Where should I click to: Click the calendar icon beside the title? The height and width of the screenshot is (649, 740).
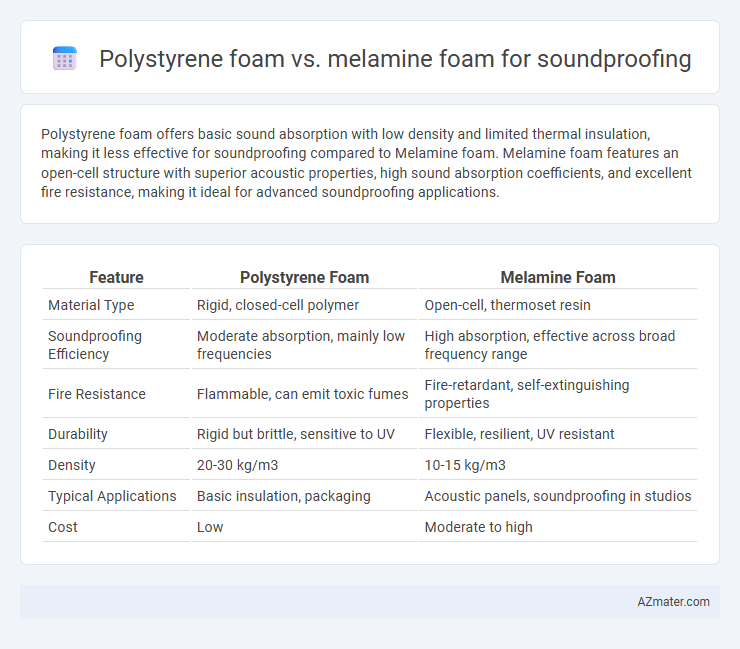[x=65, y=58]
